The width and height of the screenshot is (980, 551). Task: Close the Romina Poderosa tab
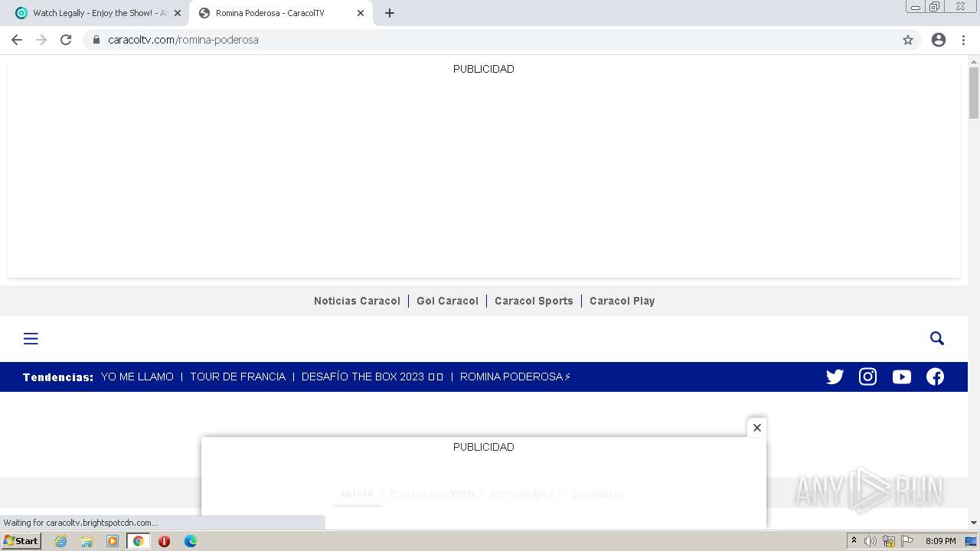[361, 13]
